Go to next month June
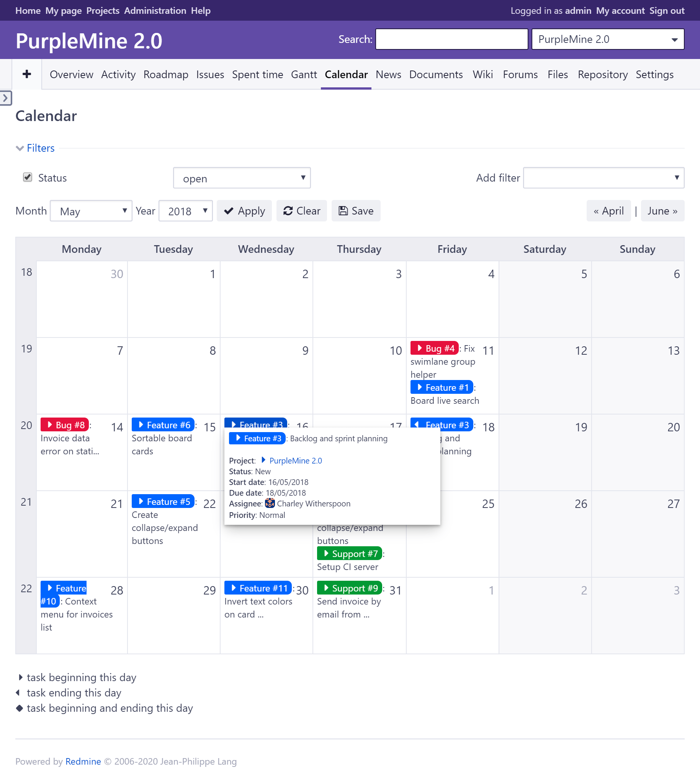 point(662,211)
